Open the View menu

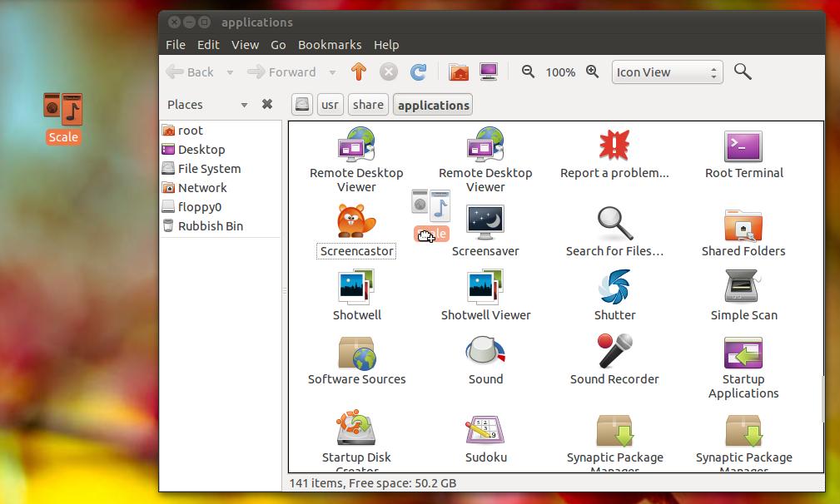[x=245, y=45]
